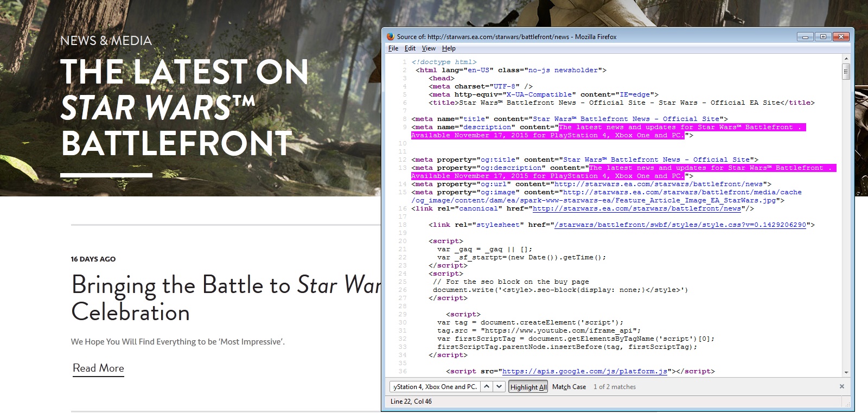The image size is (868, 414).
Task: Click the highlighted og:description content text
Action: click(x=623, y=172)
